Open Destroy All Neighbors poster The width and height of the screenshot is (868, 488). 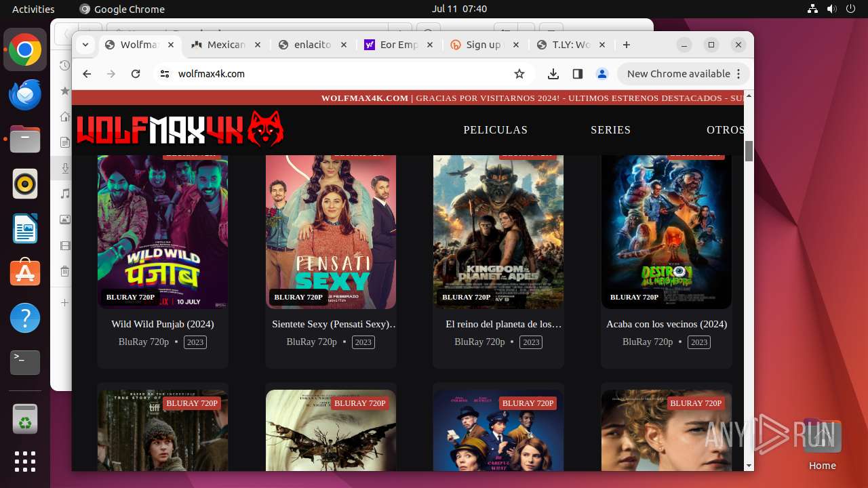667,232
